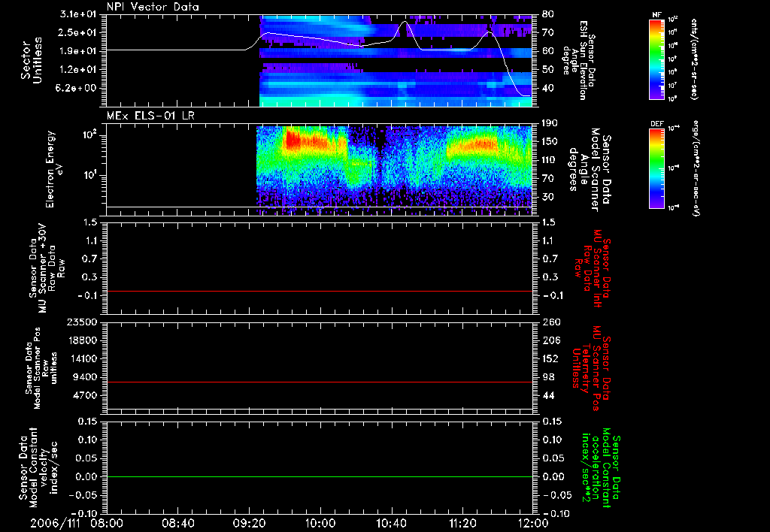Image resolution: width=770 pixels, height=532 pixels.
Task: Click the white sun elevation curve peak
Action: click(x=405, y=22)
